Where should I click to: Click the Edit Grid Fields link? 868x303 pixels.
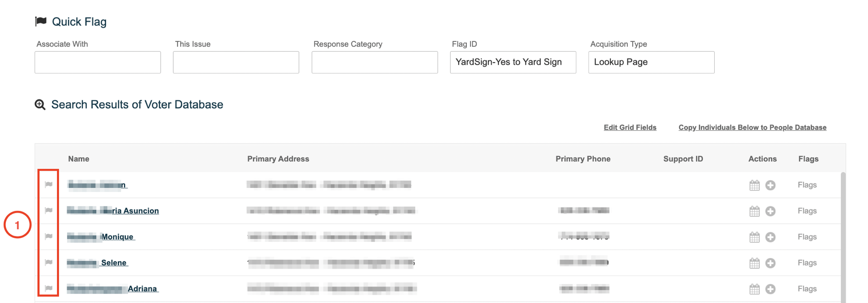tap(630, 128)
